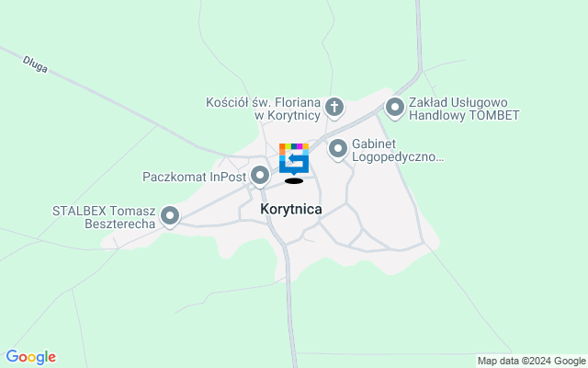Click the Długa street name label

[x=35, y=64]
